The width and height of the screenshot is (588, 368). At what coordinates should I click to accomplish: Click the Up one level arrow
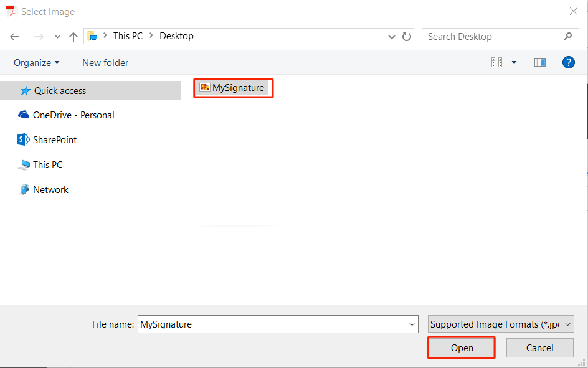tap(73, 37)
